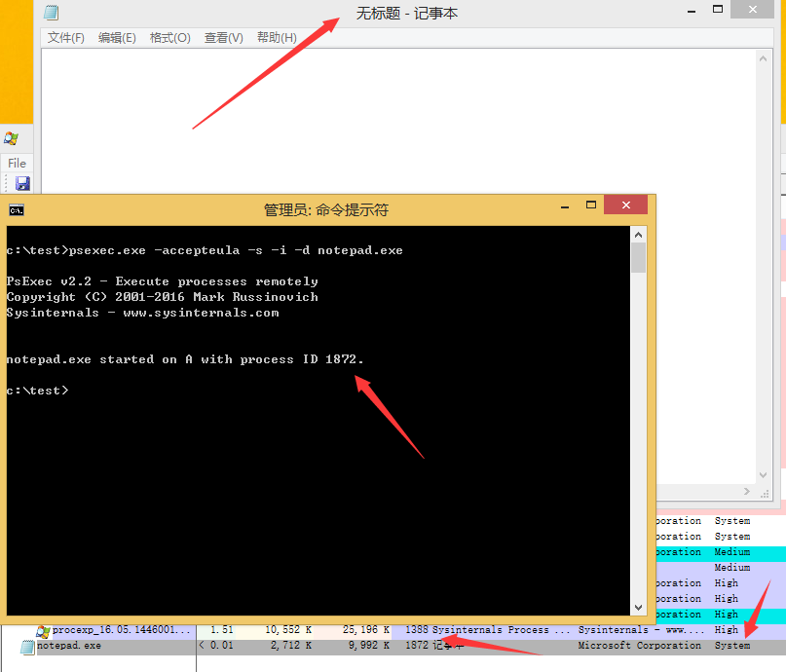Open the 格式(O) menu in Notepad
Viewport: 786px width, 672px height.
click(169, 38)
